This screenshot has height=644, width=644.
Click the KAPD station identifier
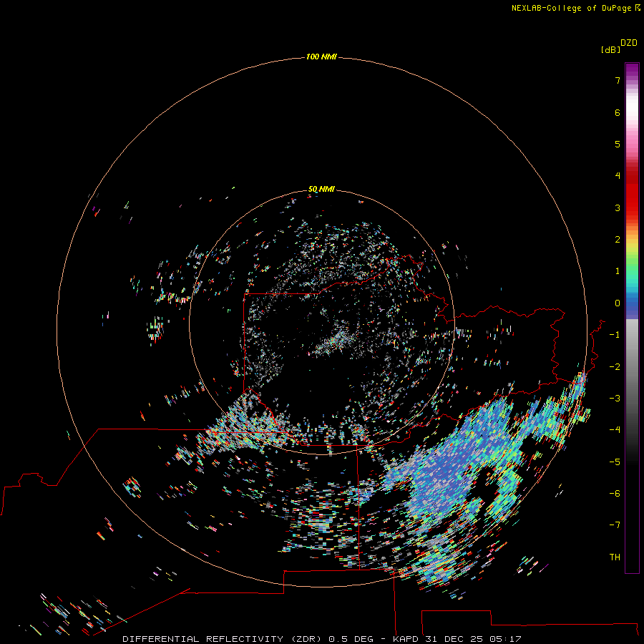tap(406, 639)
